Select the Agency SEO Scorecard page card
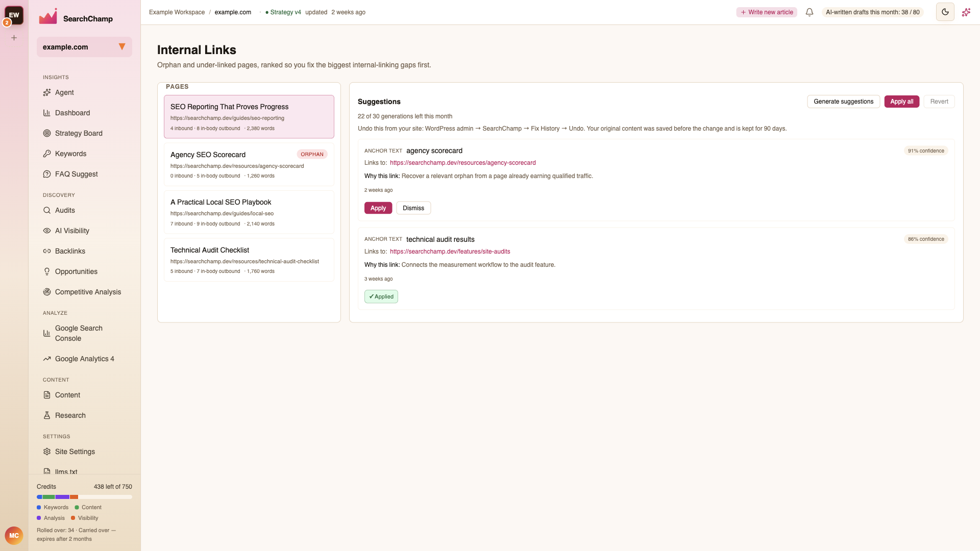 coord(249,164)
